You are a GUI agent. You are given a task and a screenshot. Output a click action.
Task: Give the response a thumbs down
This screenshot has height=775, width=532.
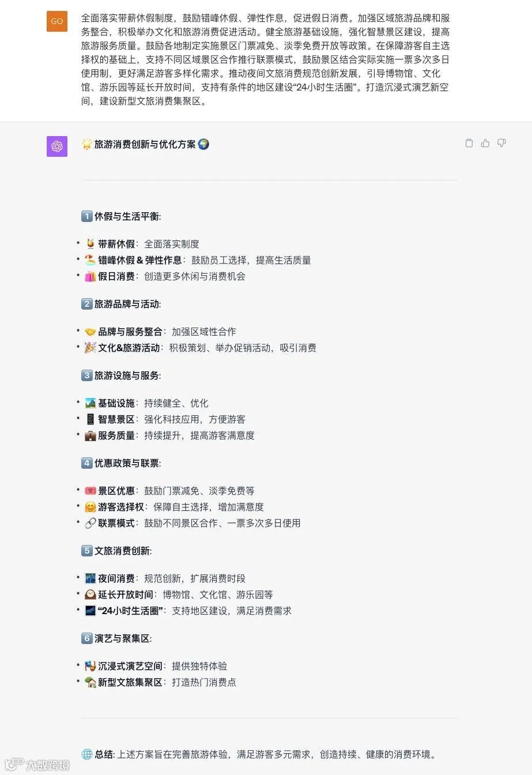501,143
